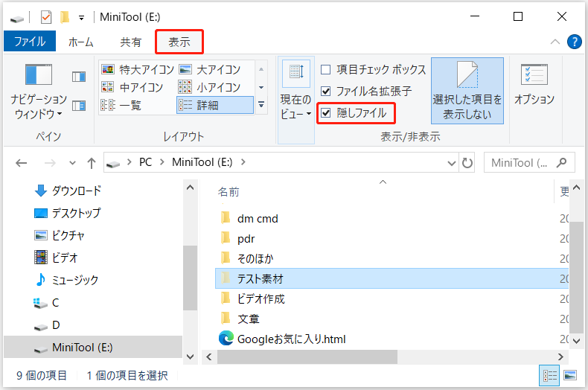Image resolution: width=588 pixels, height=390 pixels.
Task: Click file list vertical scroll down arrow
Action: tap(577, 341)
